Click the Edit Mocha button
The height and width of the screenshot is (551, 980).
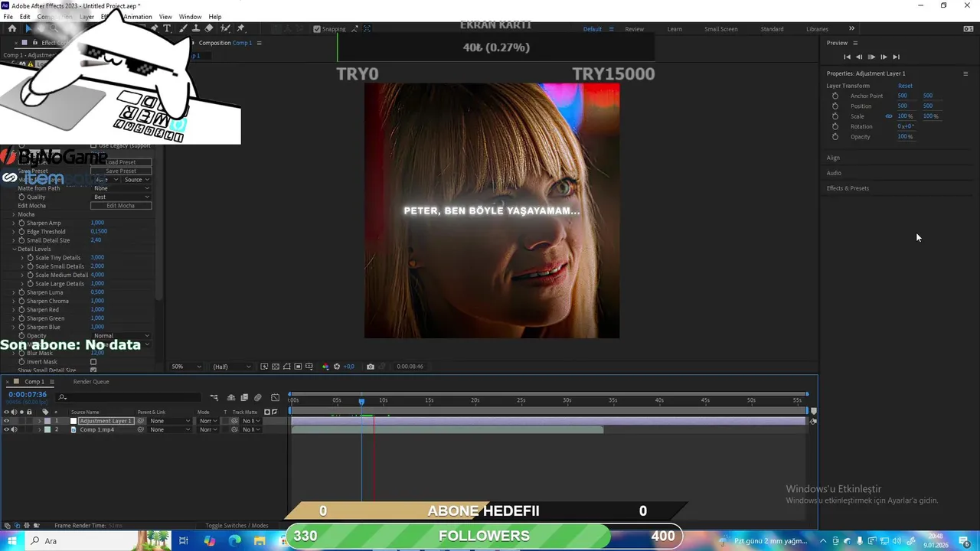(121, 206)
